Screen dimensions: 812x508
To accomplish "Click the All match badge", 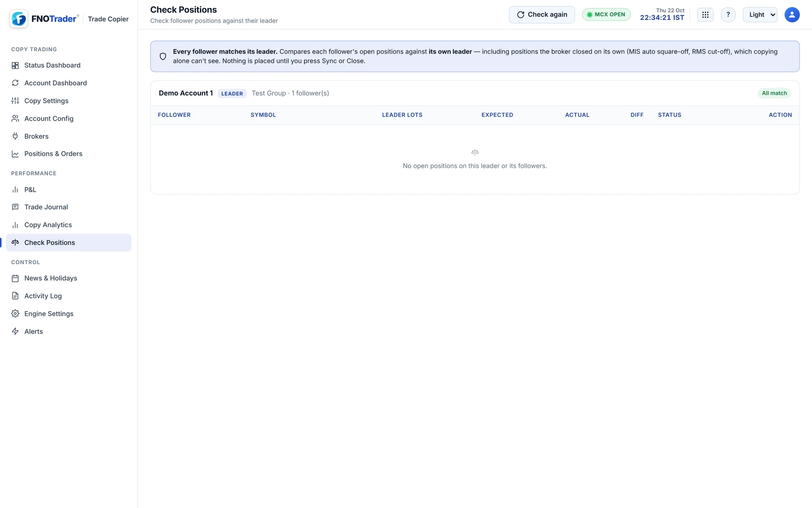I will coord(774,93).
